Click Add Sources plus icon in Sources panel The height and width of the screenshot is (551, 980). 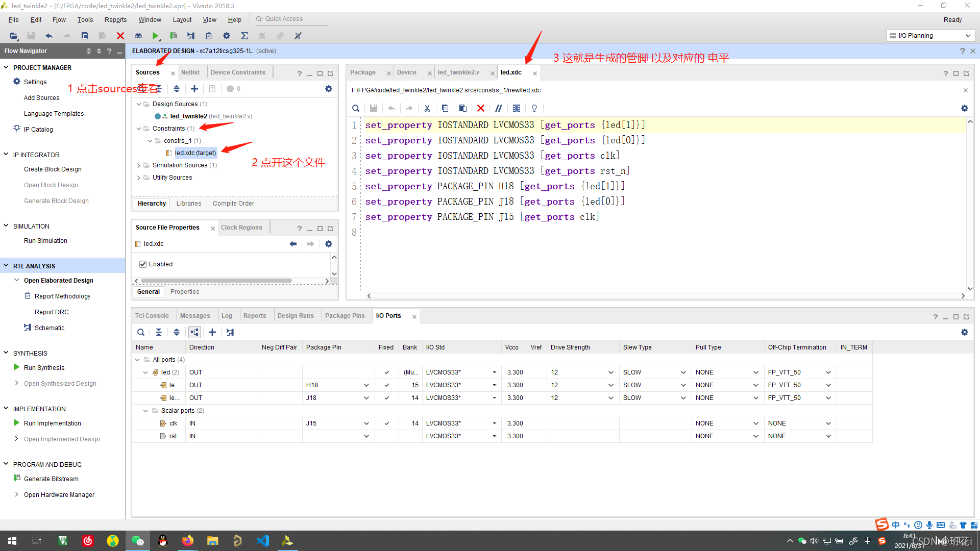194,89
